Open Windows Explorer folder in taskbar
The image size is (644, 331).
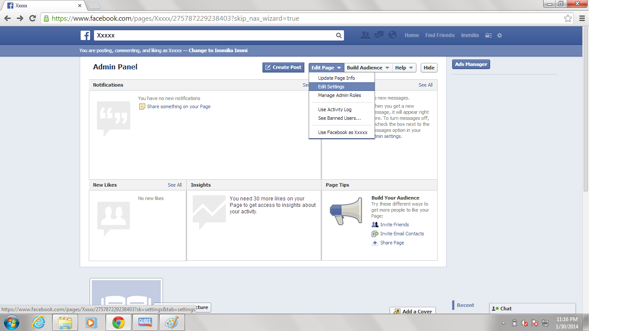tap(65, 322)
